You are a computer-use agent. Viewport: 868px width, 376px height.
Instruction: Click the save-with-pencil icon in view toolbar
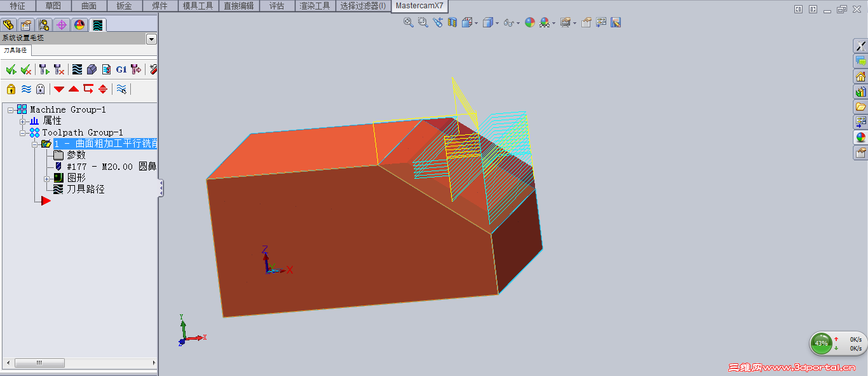616,22
